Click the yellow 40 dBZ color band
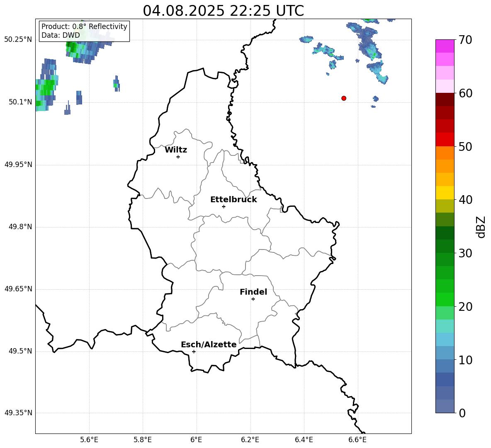491x448 pixels. click(445, 193)
